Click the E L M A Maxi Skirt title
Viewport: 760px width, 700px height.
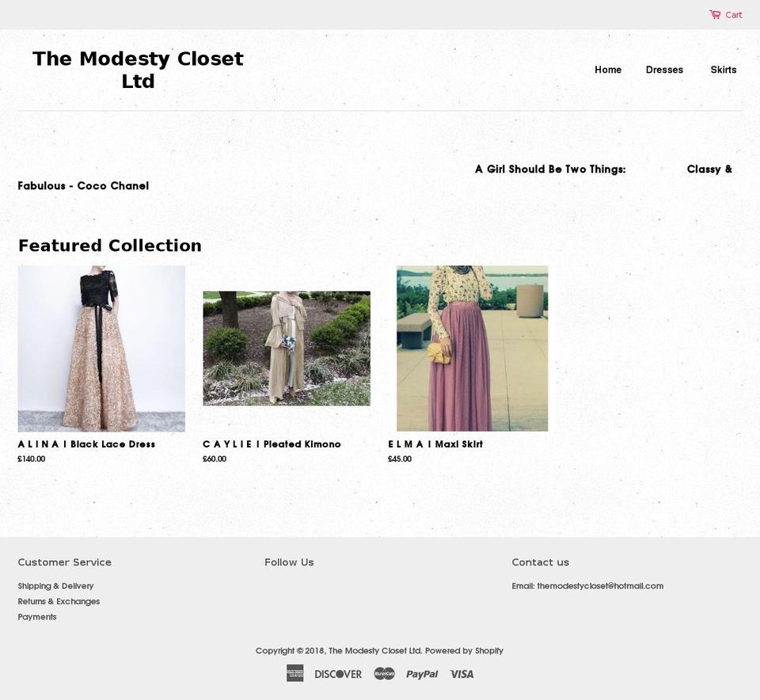[435, 444]
